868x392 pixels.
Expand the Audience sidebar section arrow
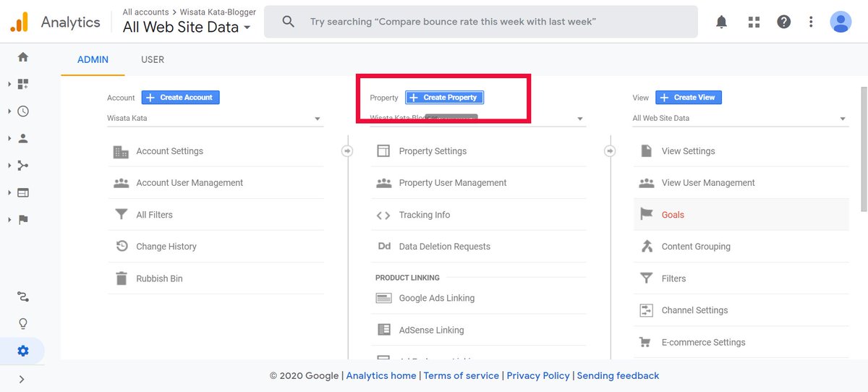[x=9, y=138]
